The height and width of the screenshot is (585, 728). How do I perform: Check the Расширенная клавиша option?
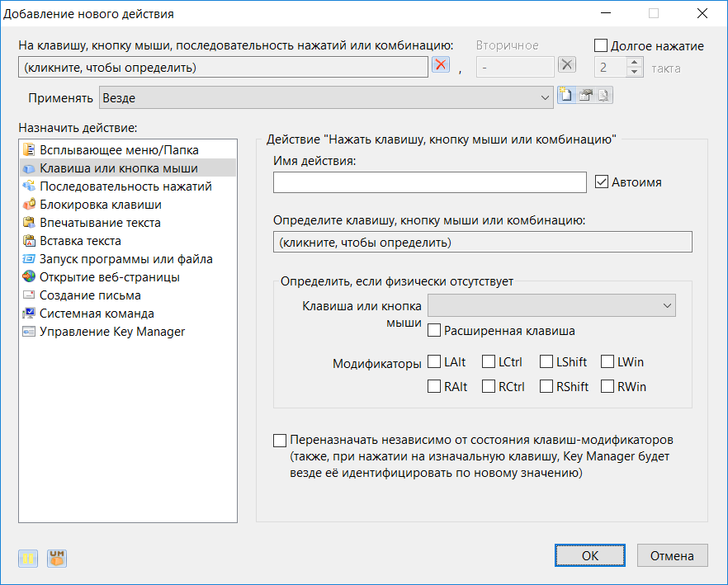[434, 331]
